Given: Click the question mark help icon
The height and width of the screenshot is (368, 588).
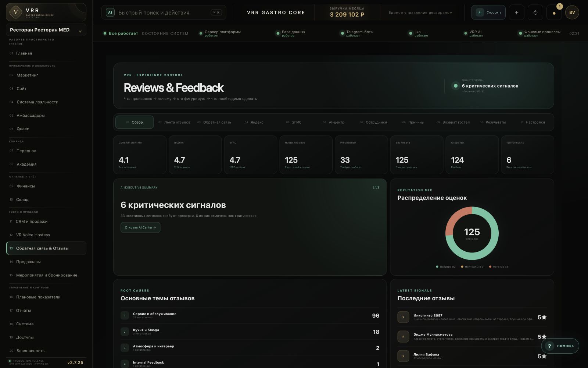Looking at the screenshot, I should (x=549, y=346).
